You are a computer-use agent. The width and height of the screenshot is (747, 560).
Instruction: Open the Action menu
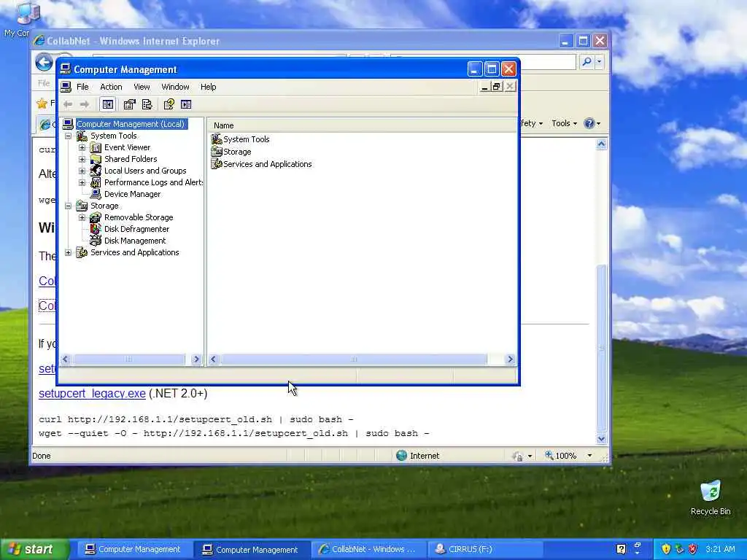click(x=111, y=87)
